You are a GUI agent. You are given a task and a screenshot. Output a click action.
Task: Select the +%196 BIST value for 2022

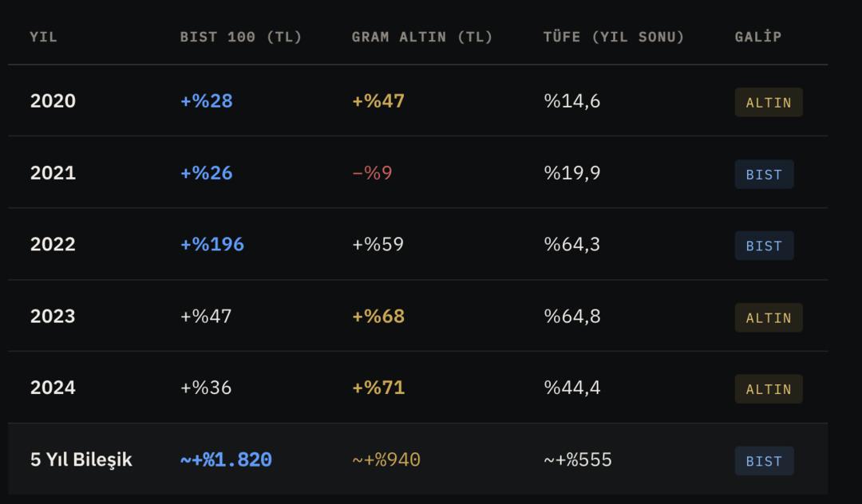tap(212, 244)
